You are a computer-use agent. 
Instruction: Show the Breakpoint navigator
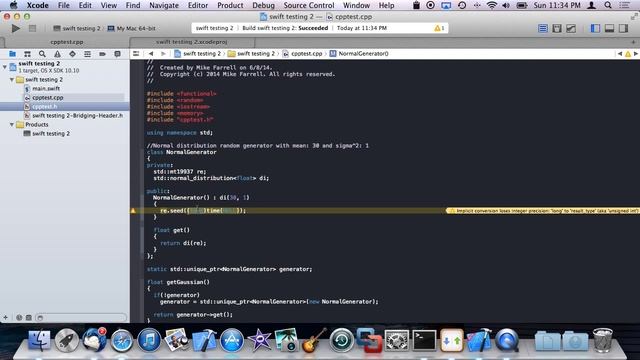[102, 54]
